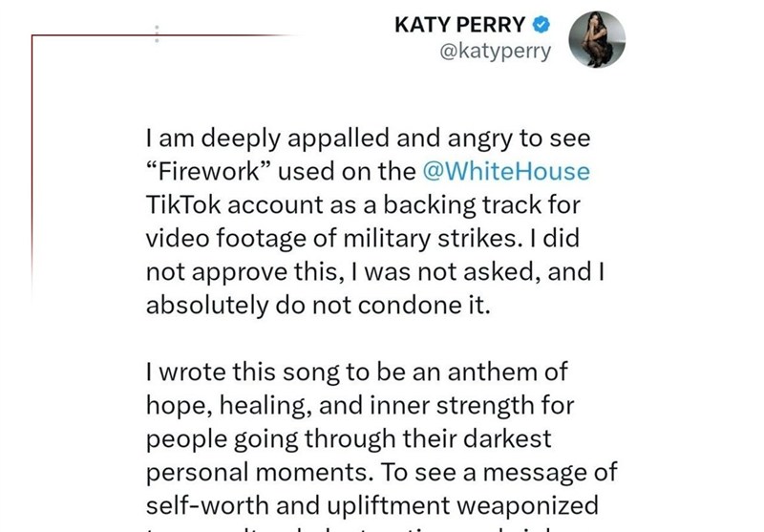Open Katy Perry's profile picture
Viewport: 764px width, 532px height.
597,39
